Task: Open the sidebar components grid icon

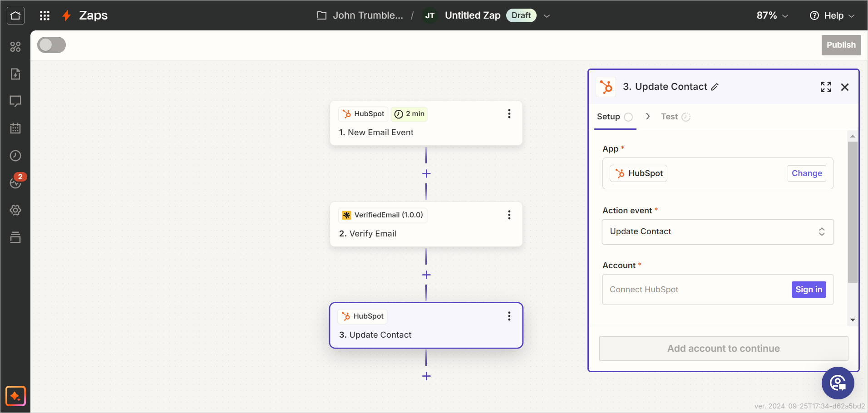Action: point(15,47)
